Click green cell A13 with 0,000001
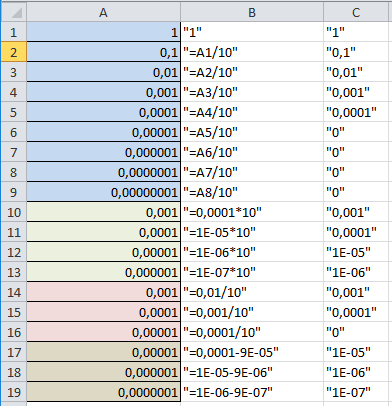Viewport: 392px width, 406px height. click(x=103, y=272)
